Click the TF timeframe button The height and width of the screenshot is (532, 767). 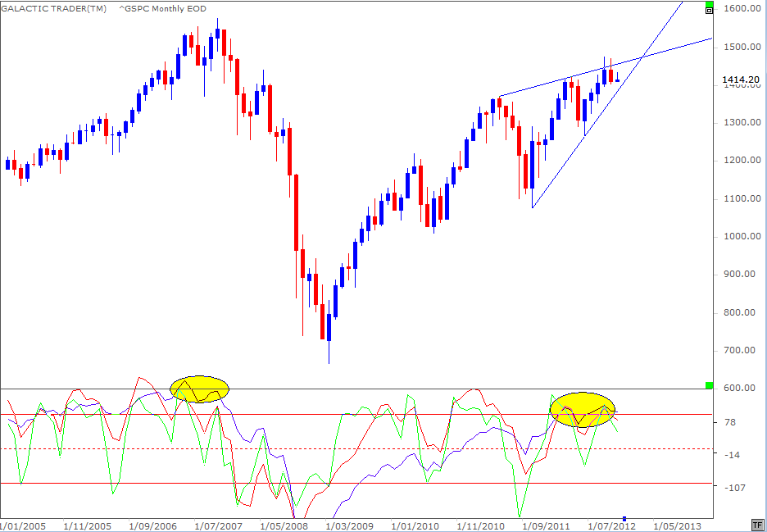[x=759, y=524]
